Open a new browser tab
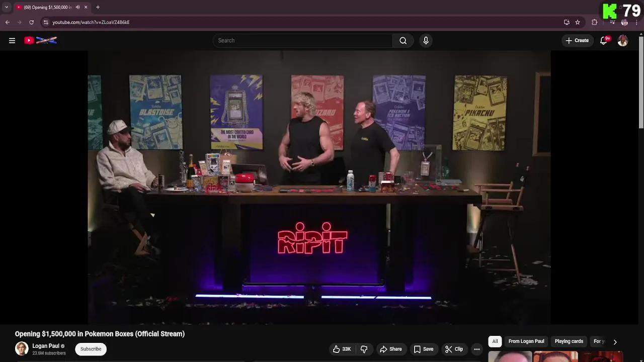The height and width of the screenshot is (362, 644). [98, 7]
